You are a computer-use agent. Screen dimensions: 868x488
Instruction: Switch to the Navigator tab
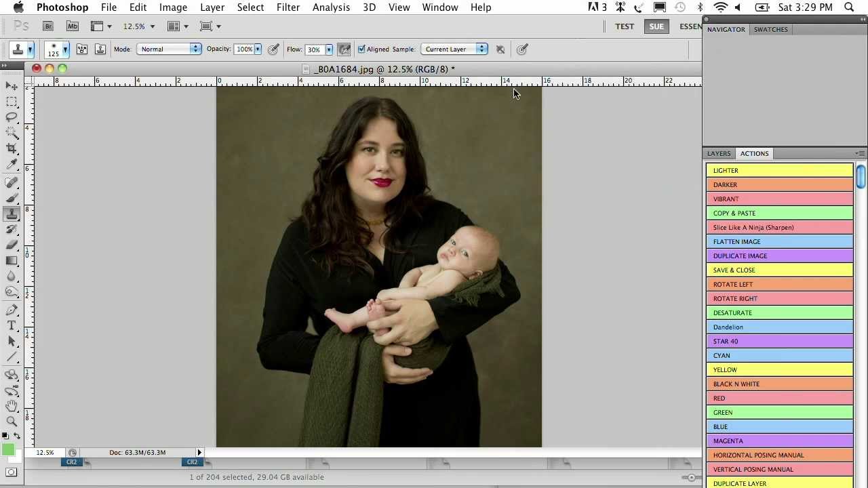726,29
